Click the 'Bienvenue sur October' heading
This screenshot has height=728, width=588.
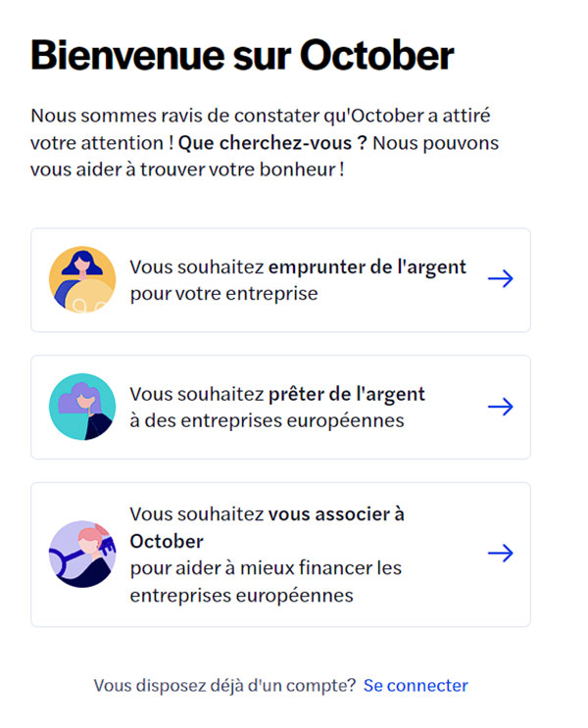(x=242, y=56)
